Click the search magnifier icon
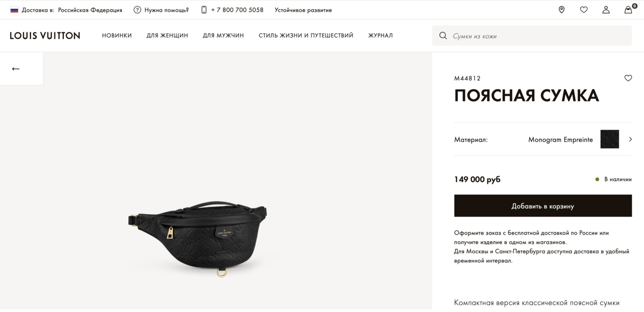 coord(443,36)
